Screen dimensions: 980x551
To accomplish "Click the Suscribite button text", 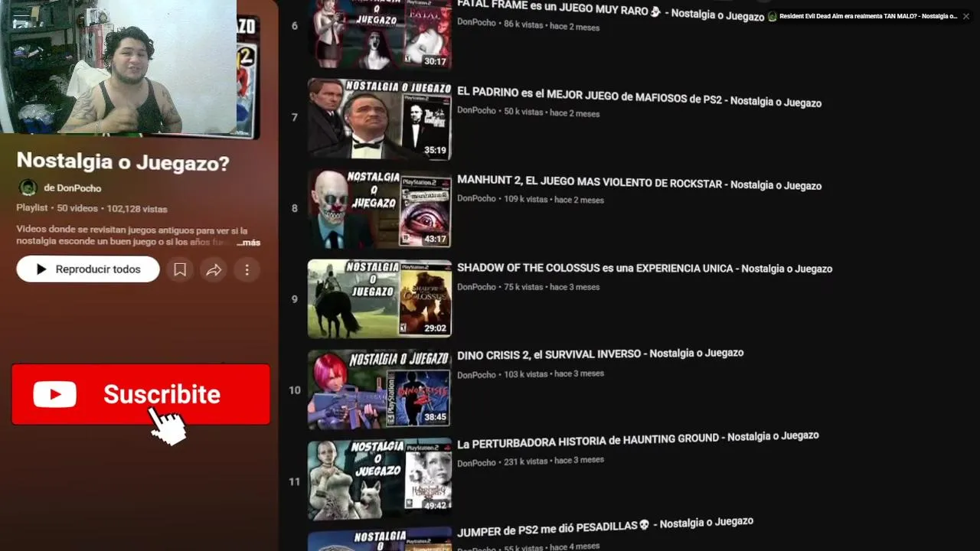I will tap(162, 394).
